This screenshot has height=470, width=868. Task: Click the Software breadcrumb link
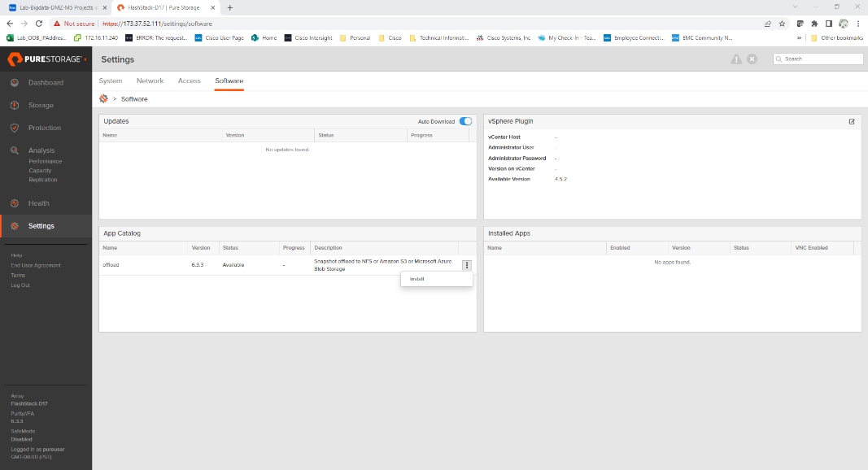tap(134, 99)
